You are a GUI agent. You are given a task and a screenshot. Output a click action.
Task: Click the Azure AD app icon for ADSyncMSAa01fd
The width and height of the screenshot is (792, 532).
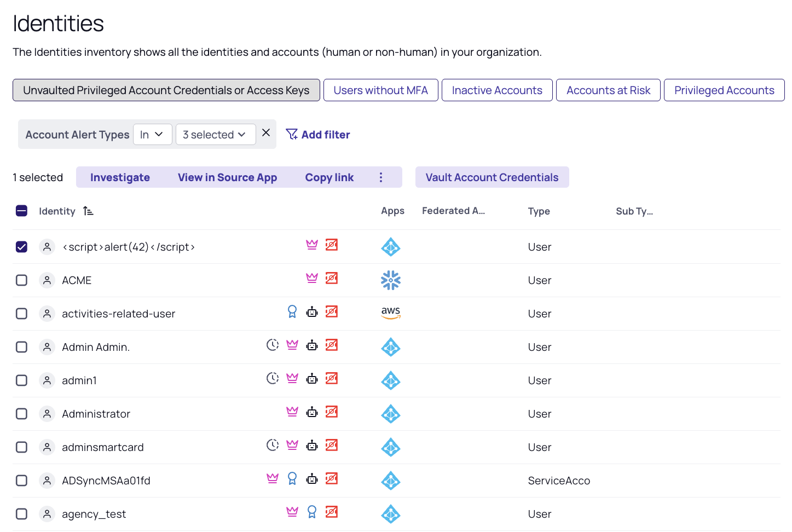tap(391, 481)
